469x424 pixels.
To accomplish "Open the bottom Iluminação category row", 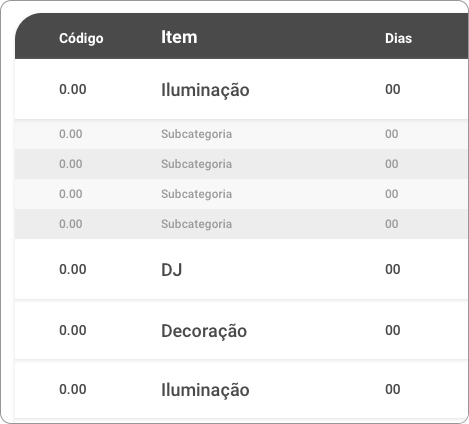I will [242, 389].
